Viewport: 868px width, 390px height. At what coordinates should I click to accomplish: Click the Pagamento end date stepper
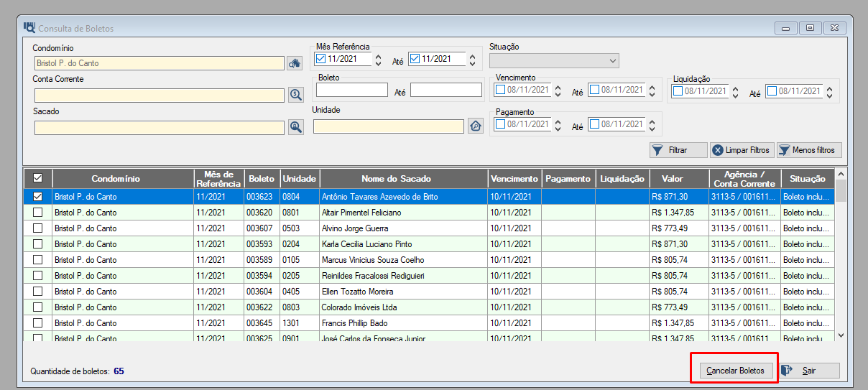pyautogui.click(x=652, y=124)
